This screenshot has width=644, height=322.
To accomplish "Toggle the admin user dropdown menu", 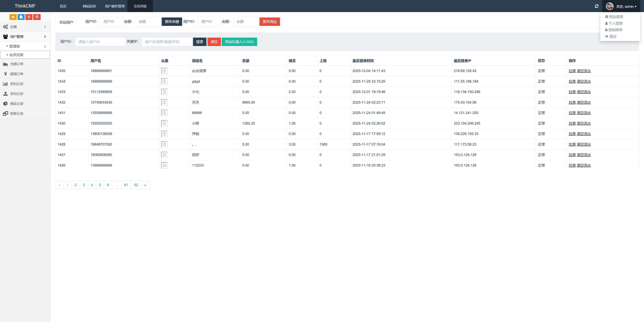I will click(626, 7).
